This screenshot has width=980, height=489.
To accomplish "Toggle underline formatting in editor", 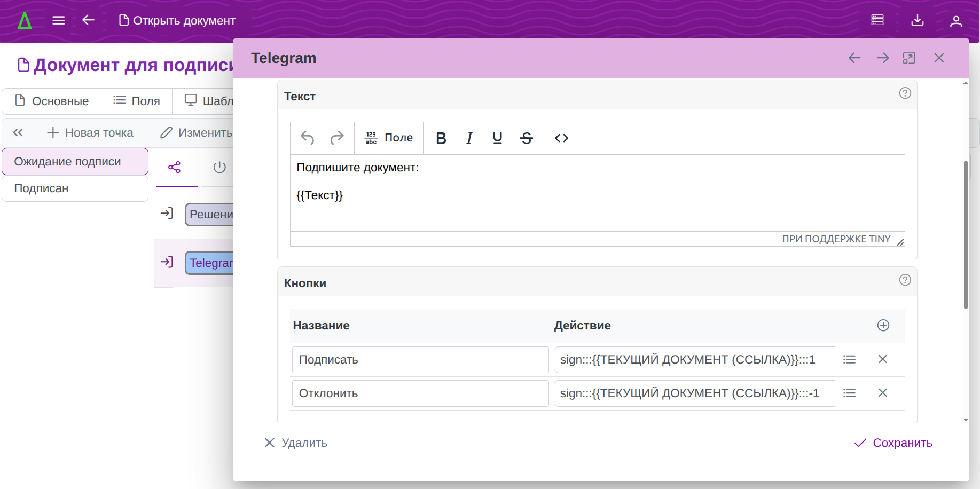I will click(497, 138).
